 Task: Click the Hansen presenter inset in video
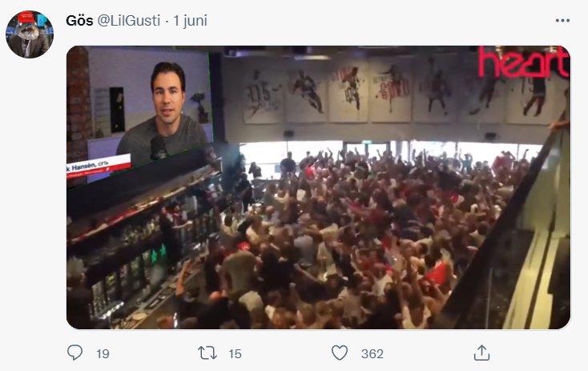tap(139, 116)
